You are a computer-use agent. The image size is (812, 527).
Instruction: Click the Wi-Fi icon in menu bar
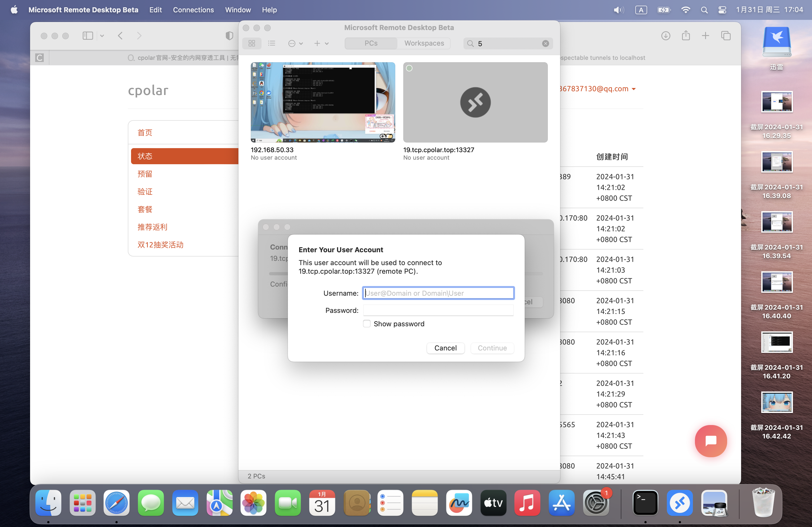pyautogui.click(x=686, y=10)
